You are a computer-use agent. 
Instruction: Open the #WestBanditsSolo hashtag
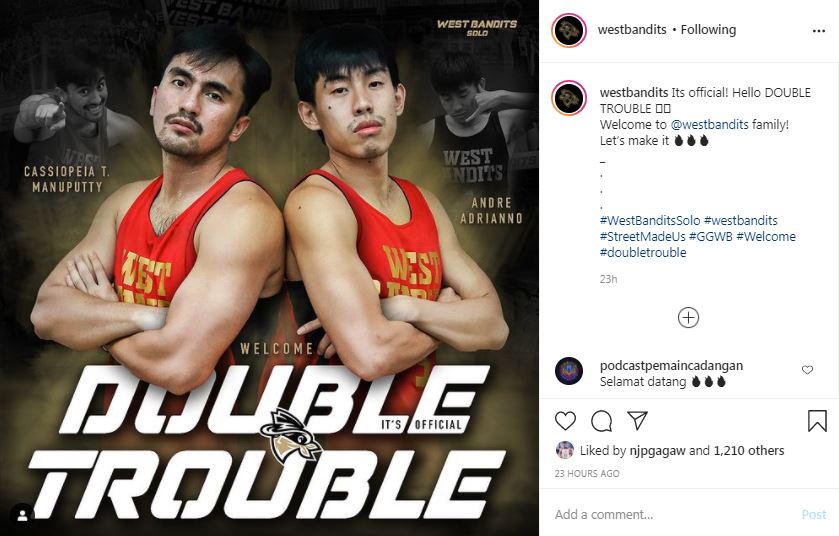[x=650, y=220]
